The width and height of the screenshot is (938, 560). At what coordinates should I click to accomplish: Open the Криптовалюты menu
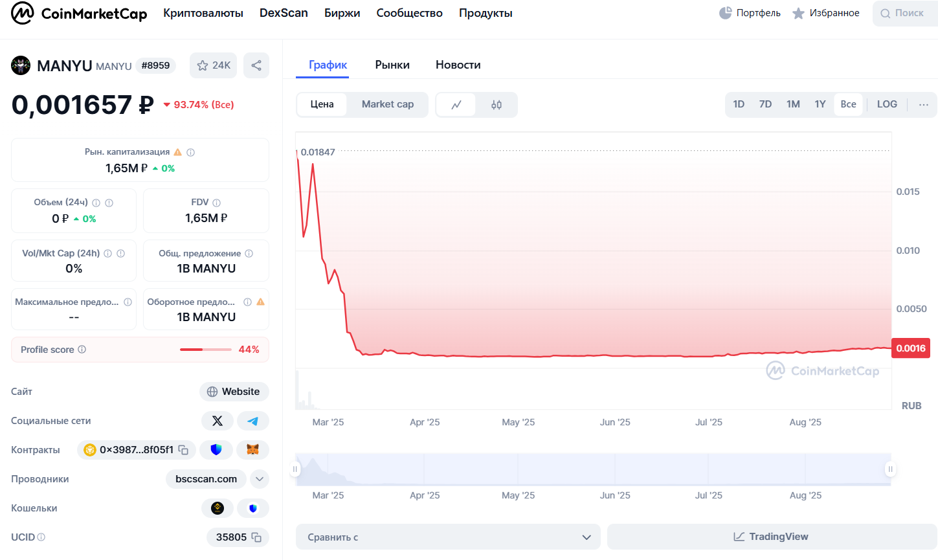tap(203, 13)
